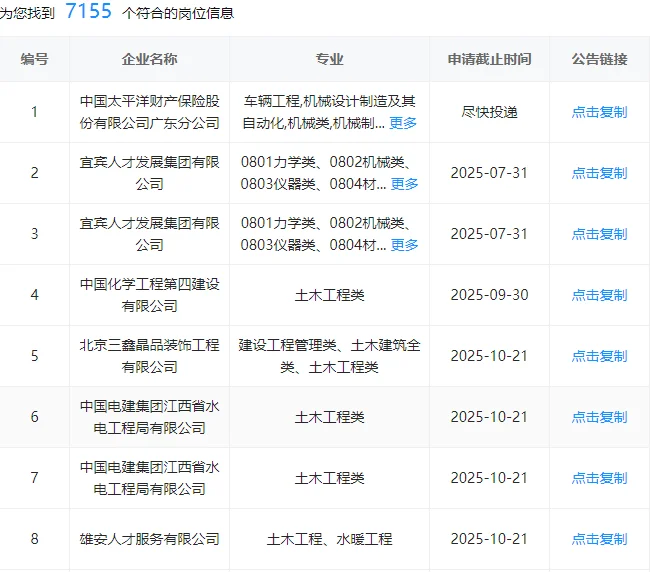The image size is (650, 572).
Task: Click 点击复制 in row 2
Action: point(599,173)
